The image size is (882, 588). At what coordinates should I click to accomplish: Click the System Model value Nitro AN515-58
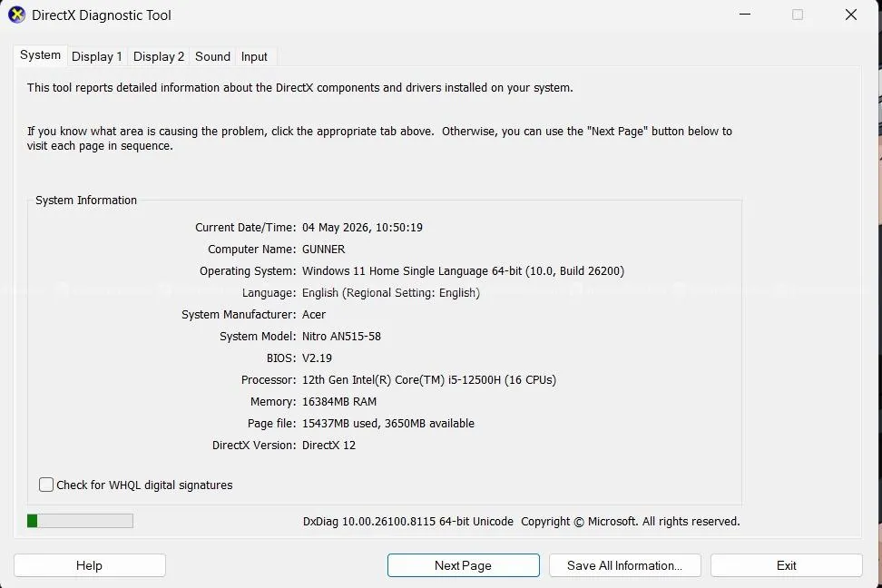[341, 337]
